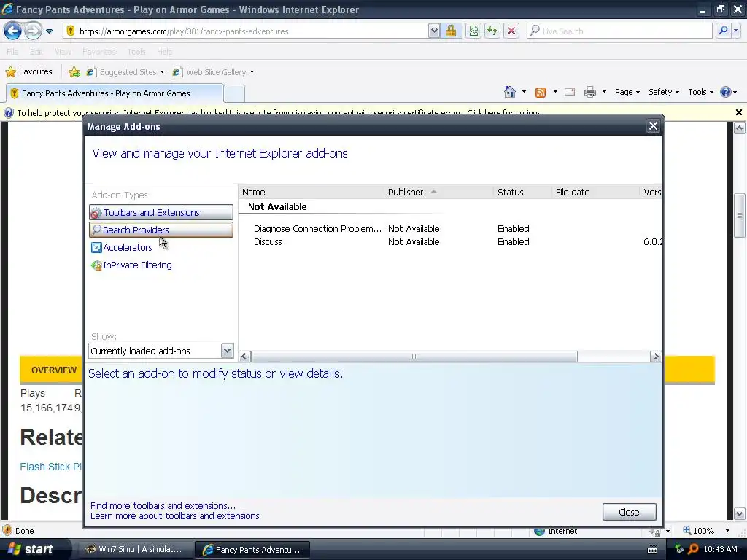The image size is (747, 560).
Task: Click the security lock icon
Action: coord(451,31)
